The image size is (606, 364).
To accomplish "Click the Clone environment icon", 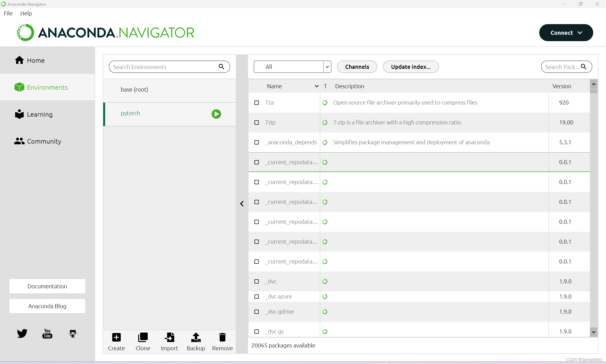I will pos(143,338).
